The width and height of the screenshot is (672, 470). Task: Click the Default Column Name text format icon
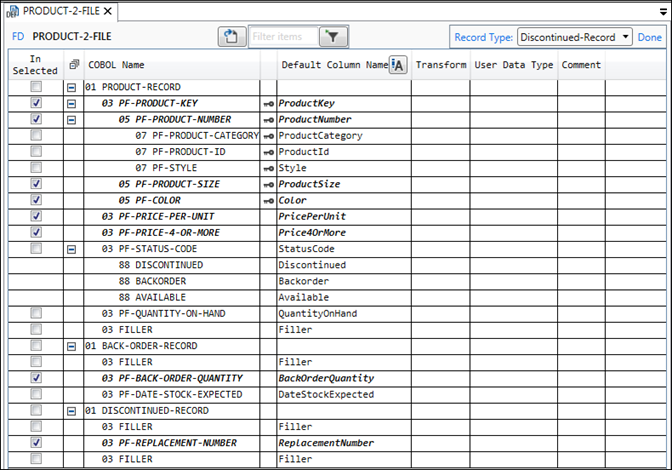coord(397,65)
